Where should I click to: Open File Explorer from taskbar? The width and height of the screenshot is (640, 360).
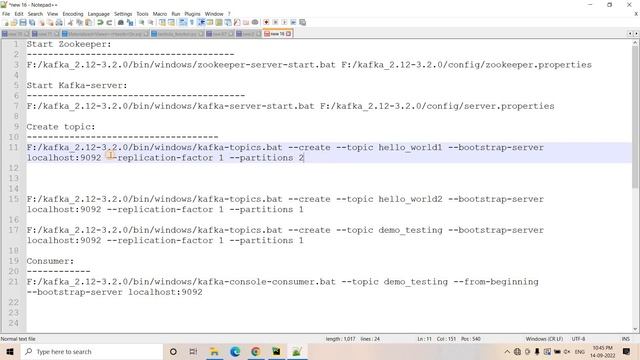[214, 351]
